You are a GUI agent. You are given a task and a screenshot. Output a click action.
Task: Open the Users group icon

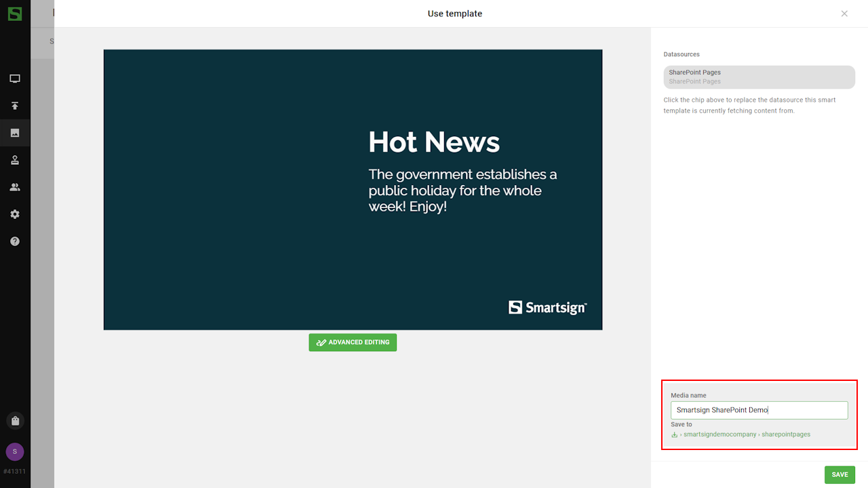pyautogui.click(x=15, y=187)
